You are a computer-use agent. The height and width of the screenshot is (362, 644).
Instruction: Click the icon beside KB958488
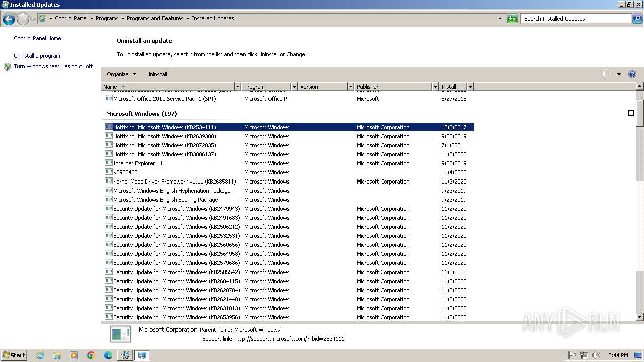[109, 172]
